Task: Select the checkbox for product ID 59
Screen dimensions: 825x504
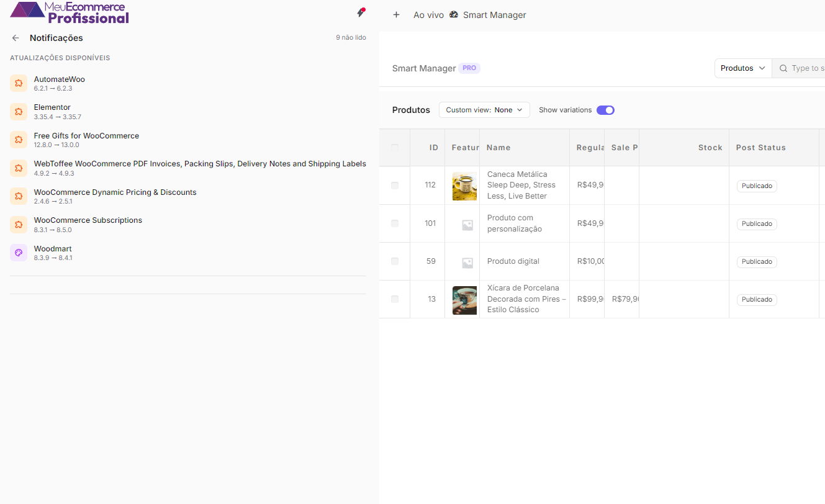Action: click(x=395, y=261)
